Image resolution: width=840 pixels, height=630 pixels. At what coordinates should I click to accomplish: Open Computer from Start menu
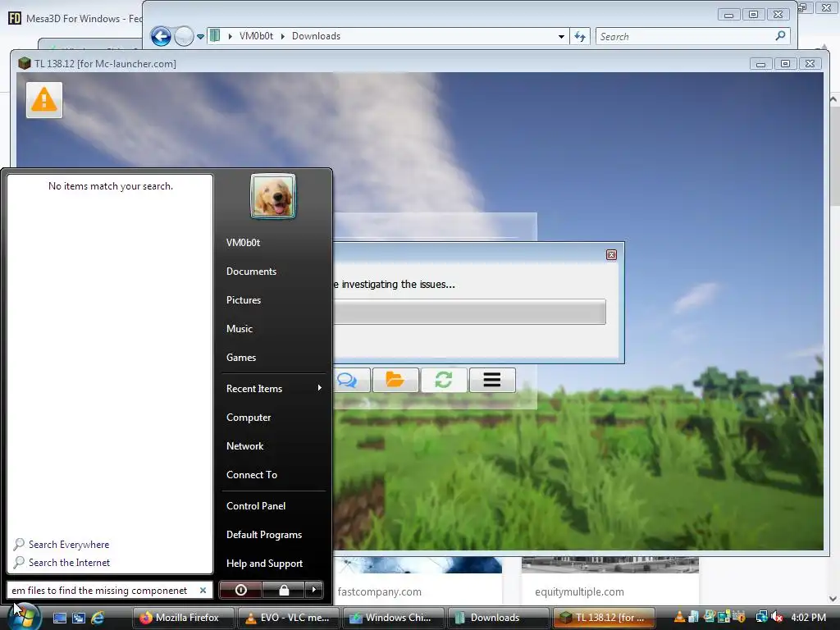(x=249, y=418)
